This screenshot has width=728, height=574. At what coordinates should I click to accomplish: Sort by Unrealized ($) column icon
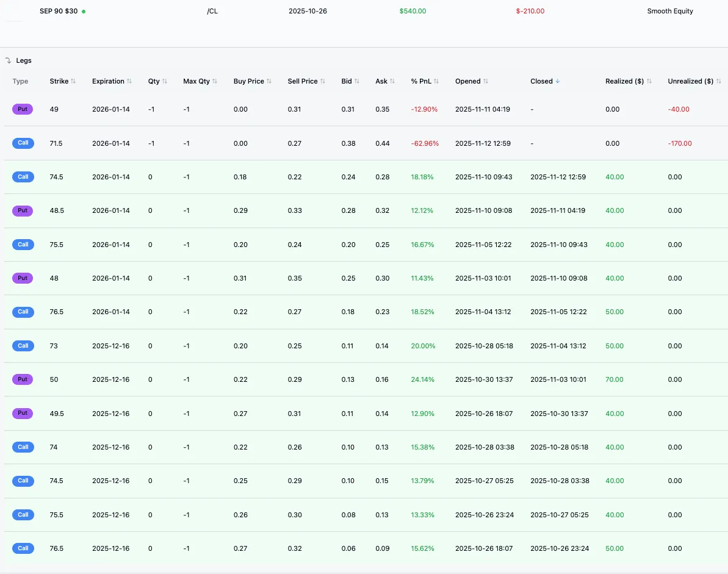[x=719, y=81]
